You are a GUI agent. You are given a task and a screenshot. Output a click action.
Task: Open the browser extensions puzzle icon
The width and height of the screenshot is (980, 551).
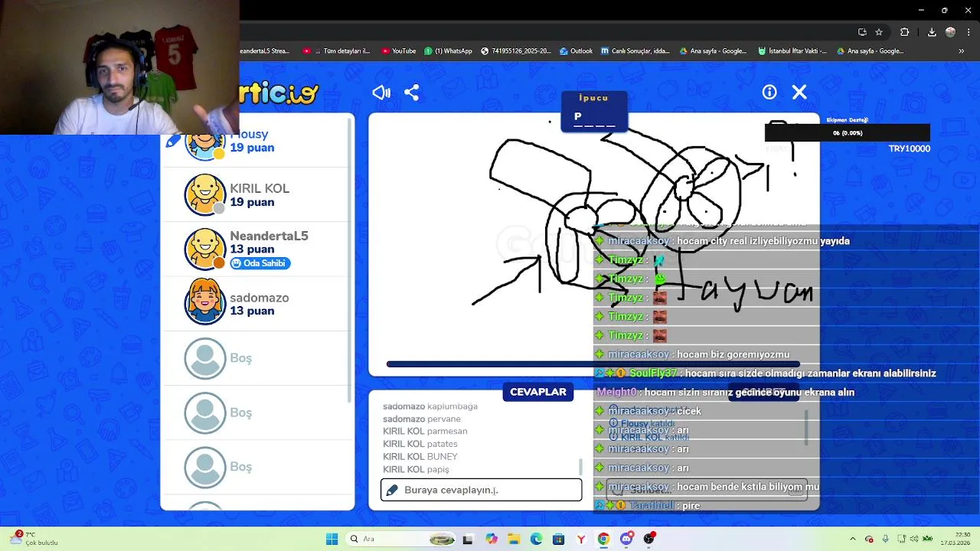[904, 32]
